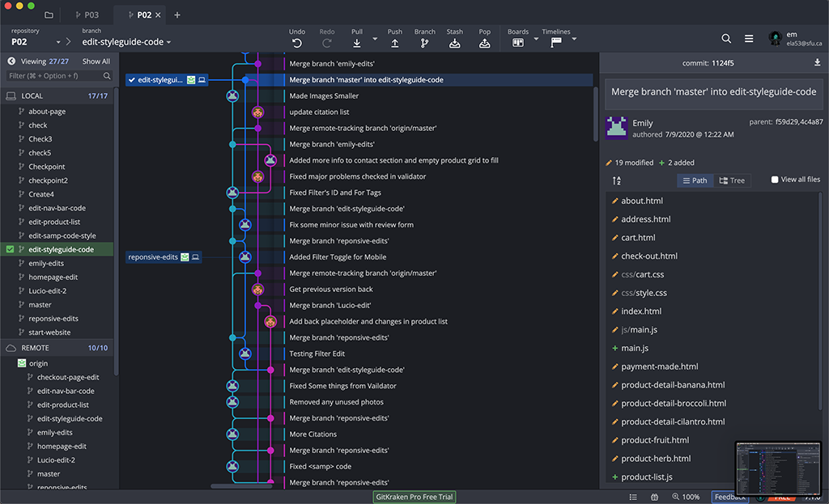Click parent commit hash 4c4a87
Screen dimensions: 829x504
point(811,122)
